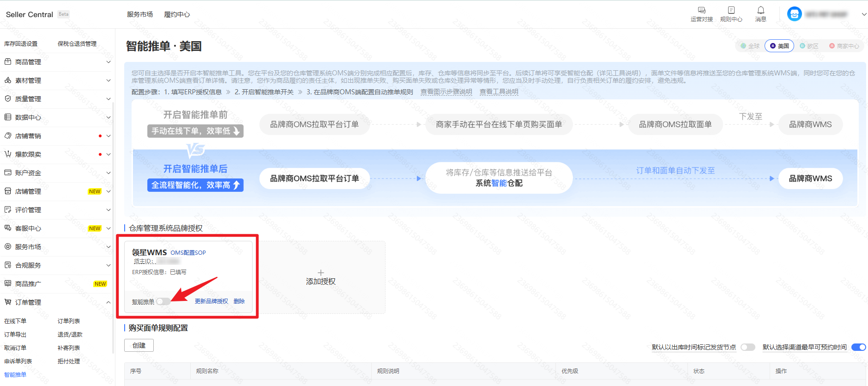Open the 订单列表 submenu item
Screen dimensions: 868x386
[69, 321]
